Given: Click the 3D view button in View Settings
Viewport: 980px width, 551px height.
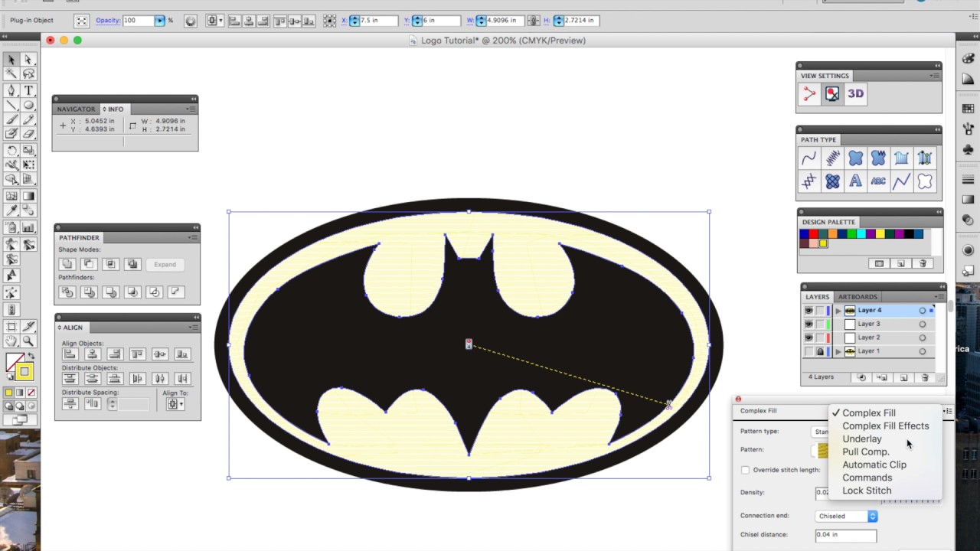Looking at the screenshot, I should 855,94.
